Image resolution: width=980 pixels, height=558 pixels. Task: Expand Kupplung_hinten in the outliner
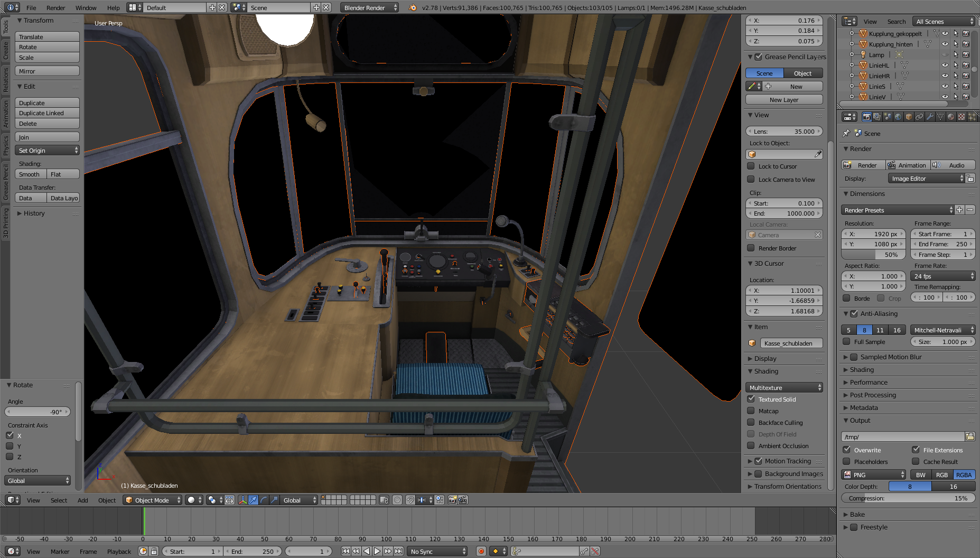(852, 44)
